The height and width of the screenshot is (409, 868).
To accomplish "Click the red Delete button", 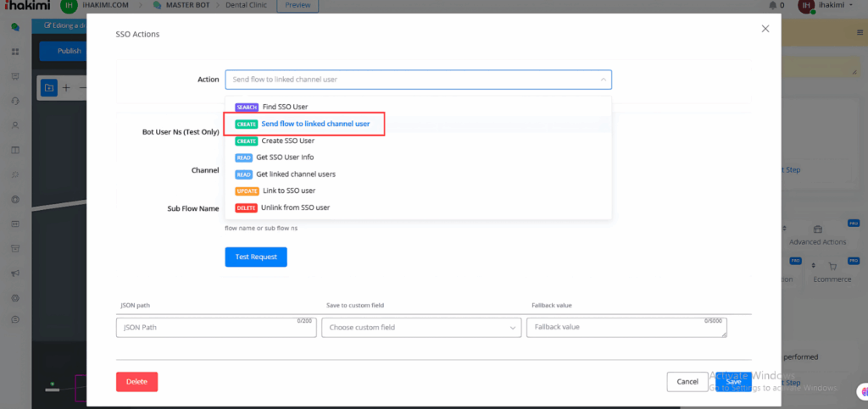I will tap(136, 382).
